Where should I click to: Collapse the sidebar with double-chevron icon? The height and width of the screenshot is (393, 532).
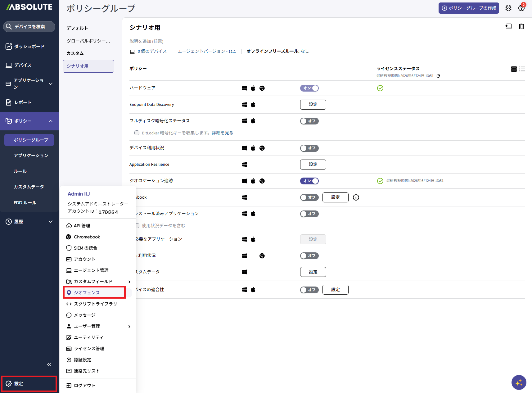(49, 364)
